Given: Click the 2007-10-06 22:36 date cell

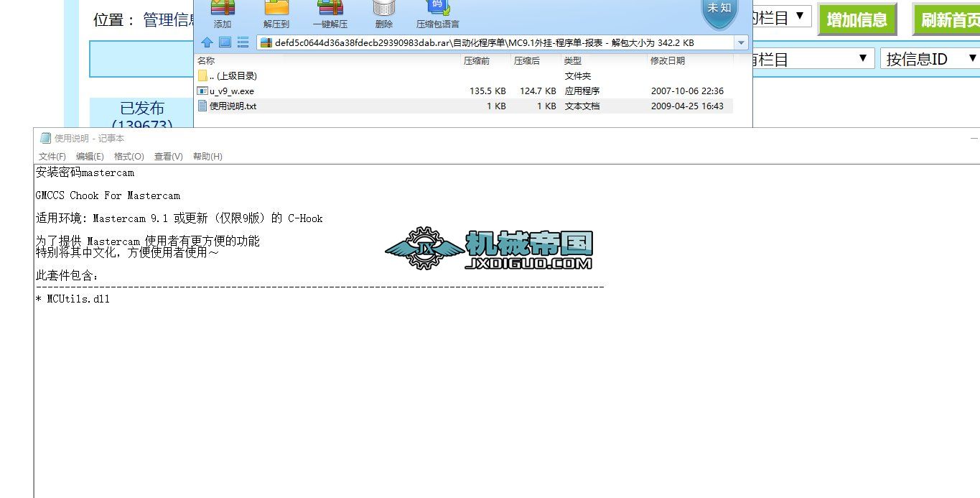Looking at the screenshot, I should point(687,91).
